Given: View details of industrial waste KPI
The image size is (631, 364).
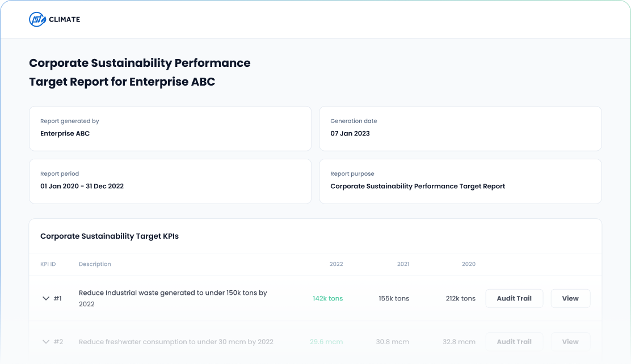Looking at the screenshot, I should (x=570, y=298).
